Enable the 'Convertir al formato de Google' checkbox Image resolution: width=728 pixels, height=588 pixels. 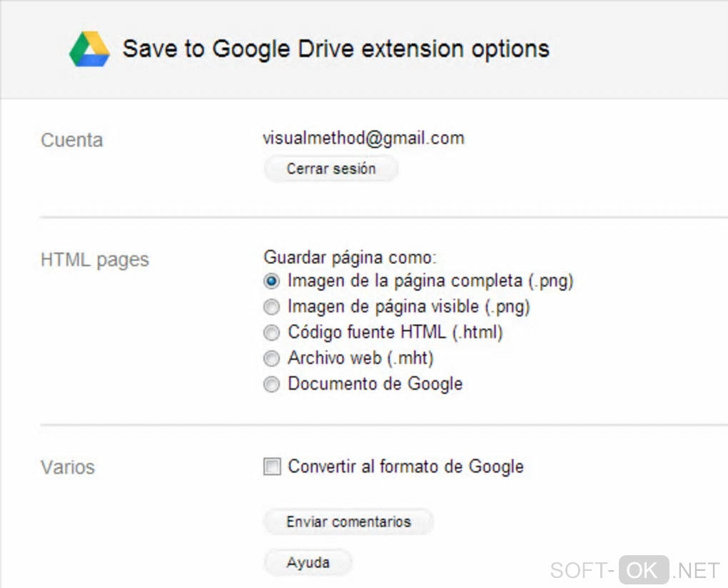272,467
